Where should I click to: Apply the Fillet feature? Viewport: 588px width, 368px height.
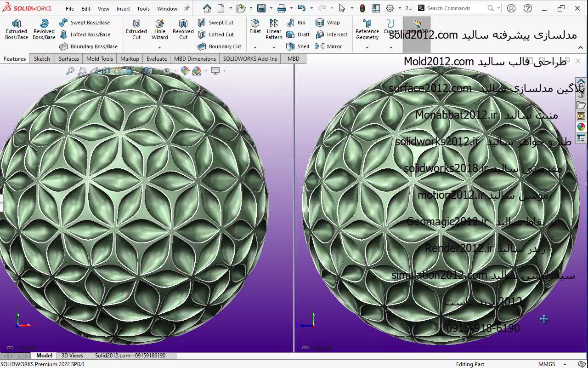(x=255, y=27)
